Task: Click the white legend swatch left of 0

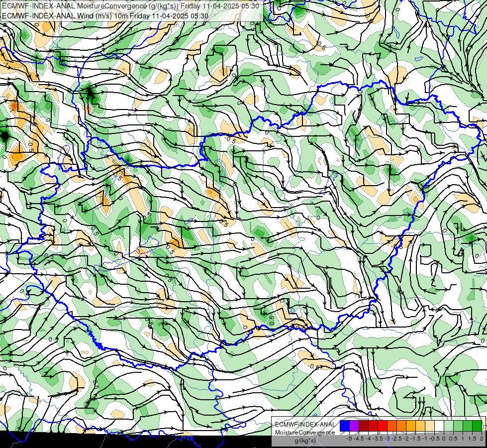Action: (439, 426)
